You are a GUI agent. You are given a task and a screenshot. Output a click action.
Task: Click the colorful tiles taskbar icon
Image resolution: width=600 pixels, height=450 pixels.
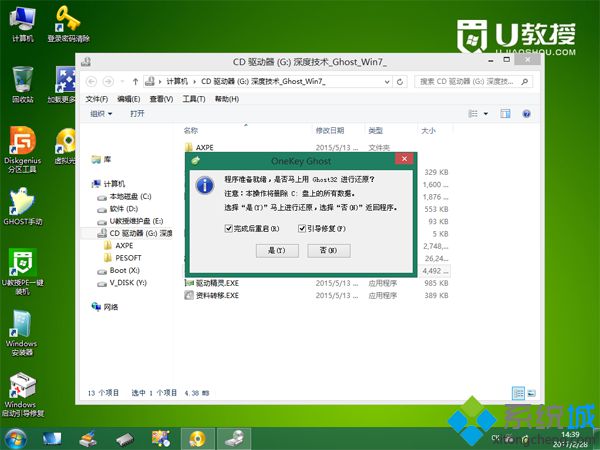point(161,439)
